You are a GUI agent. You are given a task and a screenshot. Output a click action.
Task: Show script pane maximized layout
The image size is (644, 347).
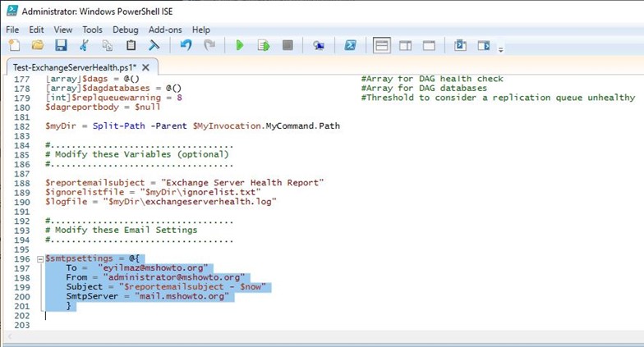[429, 45]
